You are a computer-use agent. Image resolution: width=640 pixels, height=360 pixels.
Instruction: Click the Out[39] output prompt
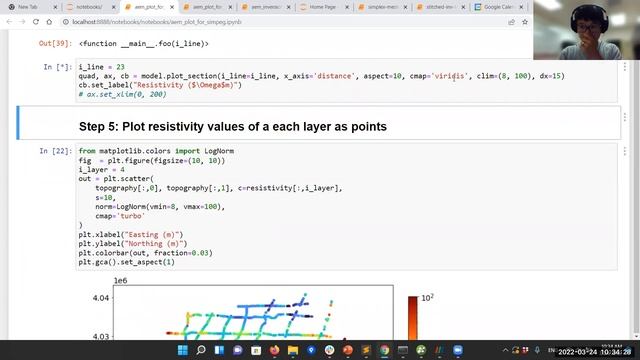click(x=55, y=43)
